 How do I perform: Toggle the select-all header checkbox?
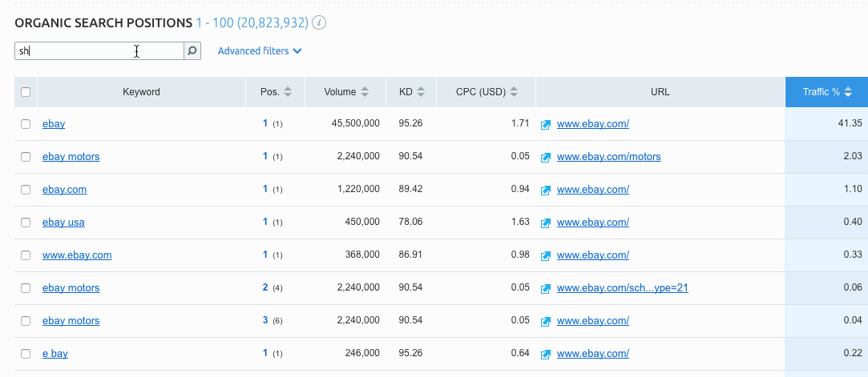click(x=26, y=92)
